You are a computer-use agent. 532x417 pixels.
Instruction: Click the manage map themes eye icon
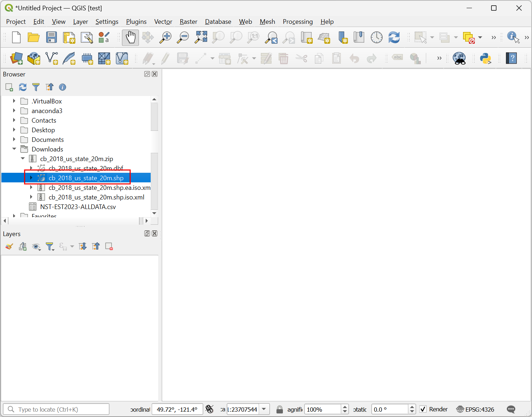pyautogui.click(x=36, y=246)
